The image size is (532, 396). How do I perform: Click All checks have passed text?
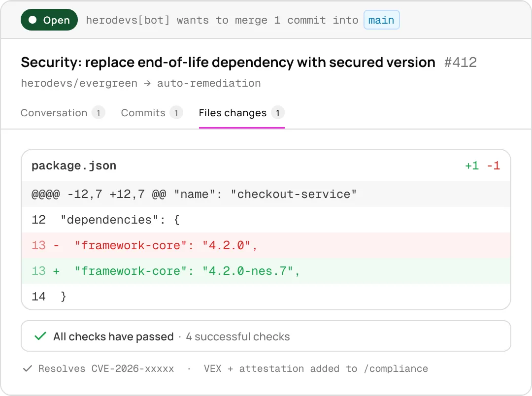tap(113, 336)
